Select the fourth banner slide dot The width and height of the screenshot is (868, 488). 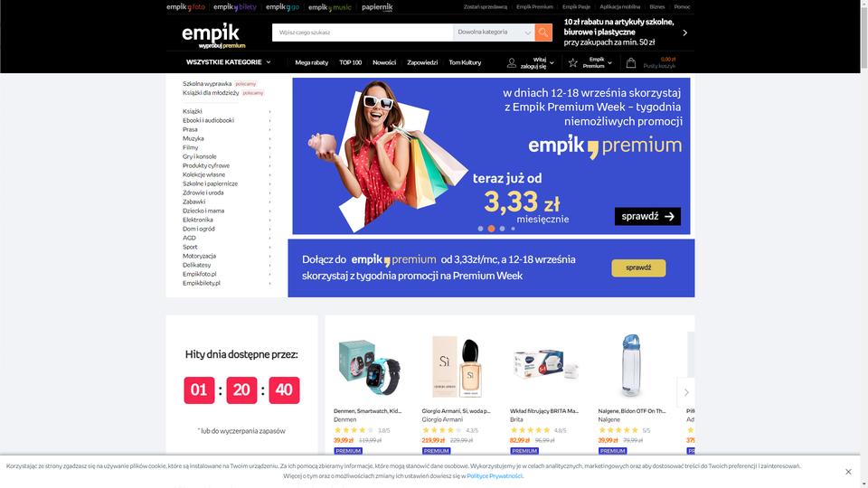click(x=514, y=229)
